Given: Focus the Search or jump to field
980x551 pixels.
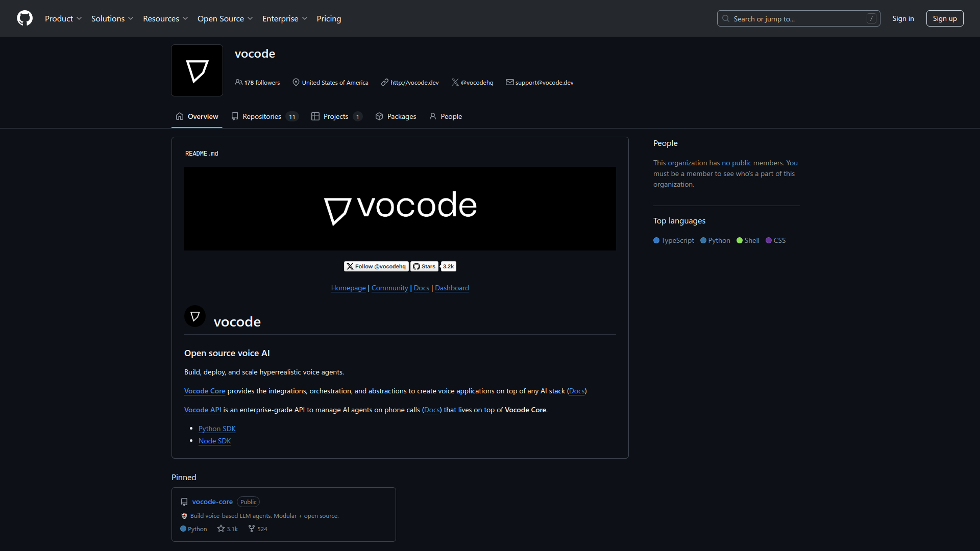Looking at the screenshot, I should pos(798,18).
